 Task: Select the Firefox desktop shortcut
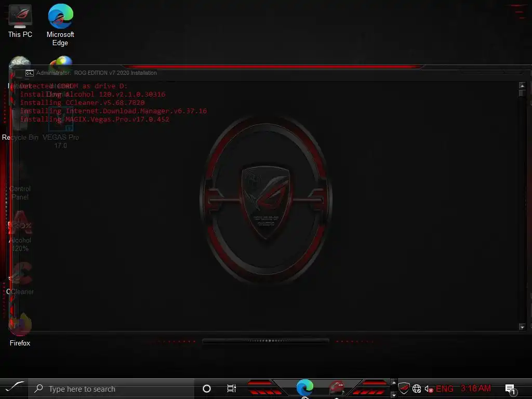(x=20, y=330)
